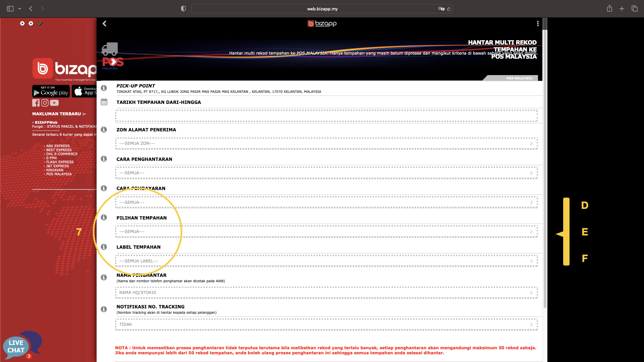
Task: Click NINJAVAN in courier list
Action: tap(55, 170)
